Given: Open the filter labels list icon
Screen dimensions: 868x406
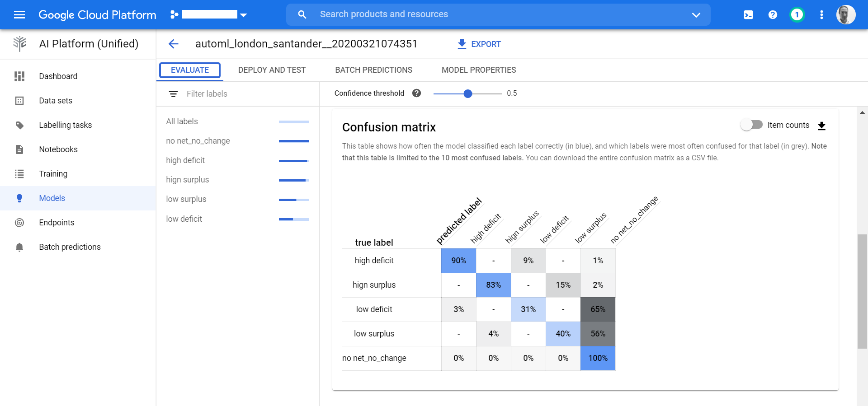Looking at the screenshot, I should [x=173, y=94].
